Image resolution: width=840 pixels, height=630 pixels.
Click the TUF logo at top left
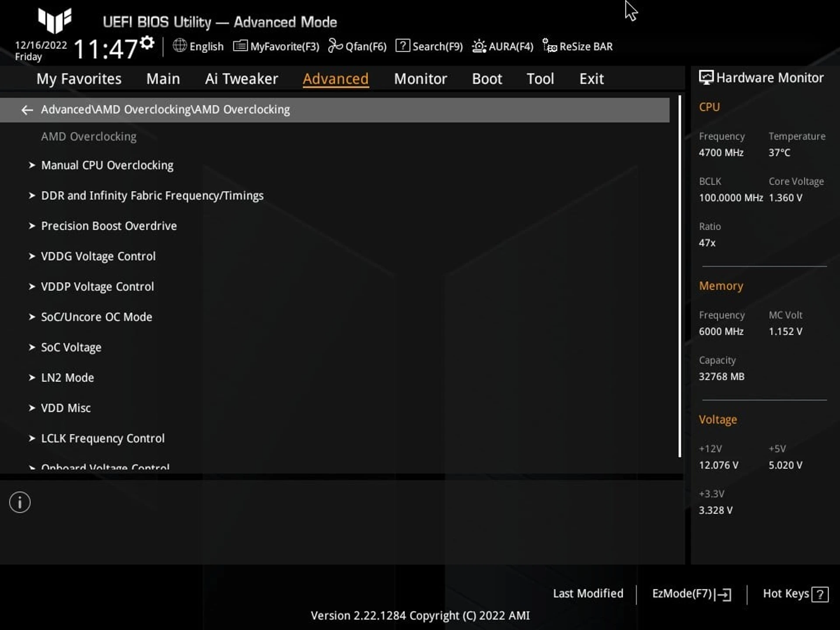pos(55,20)
